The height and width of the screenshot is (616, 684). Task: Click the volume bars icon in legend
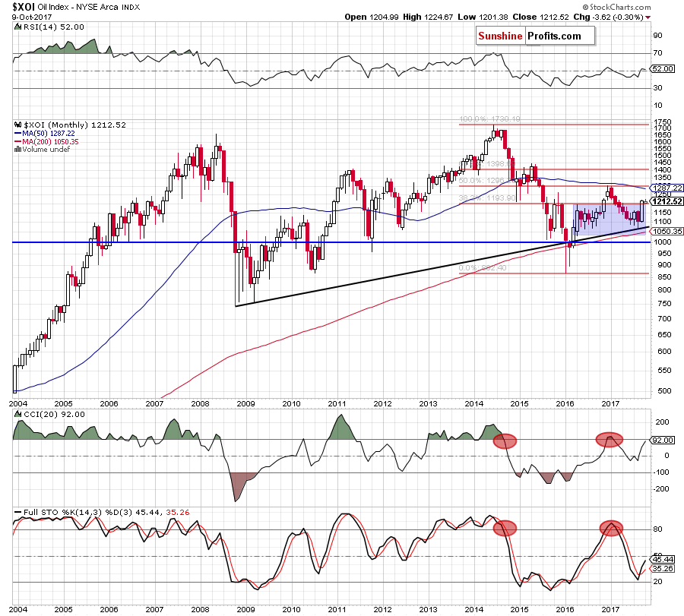[x=18, y=149]
